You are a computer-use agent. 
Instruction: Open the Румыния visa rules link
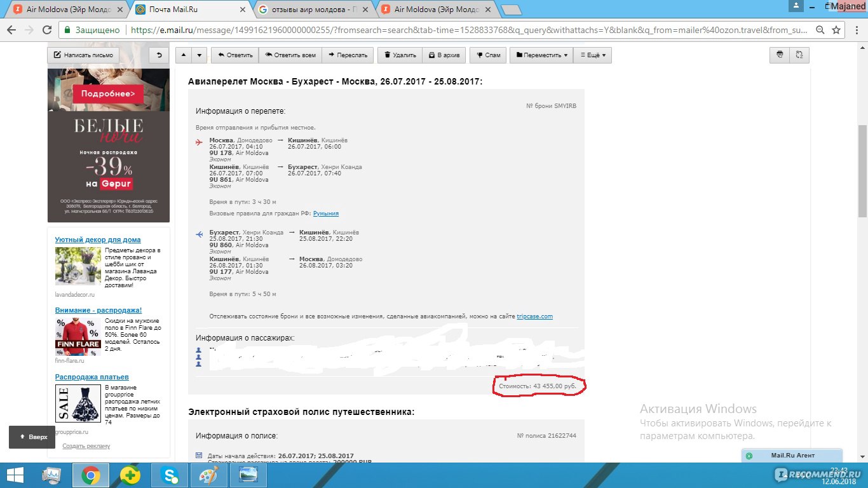point(326,213)
